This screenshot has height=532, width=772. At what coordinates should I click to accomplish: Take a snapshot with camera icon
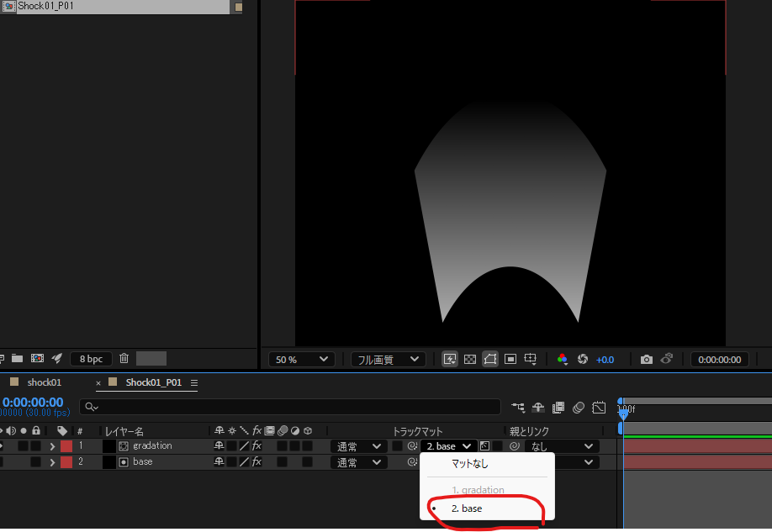coord(646,359)
